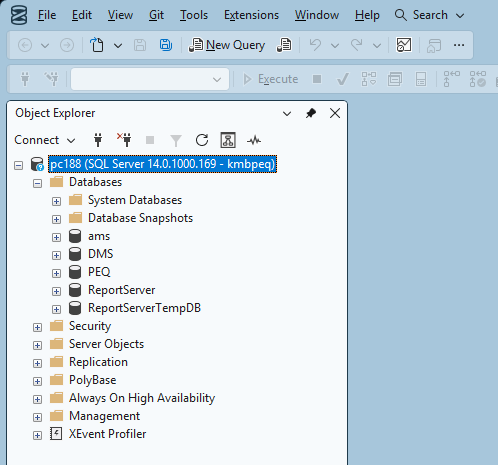Image resolution: width=498 pixels, height=465 pixels.
Task: Open the Extensions menu
Action: point(251,15)
